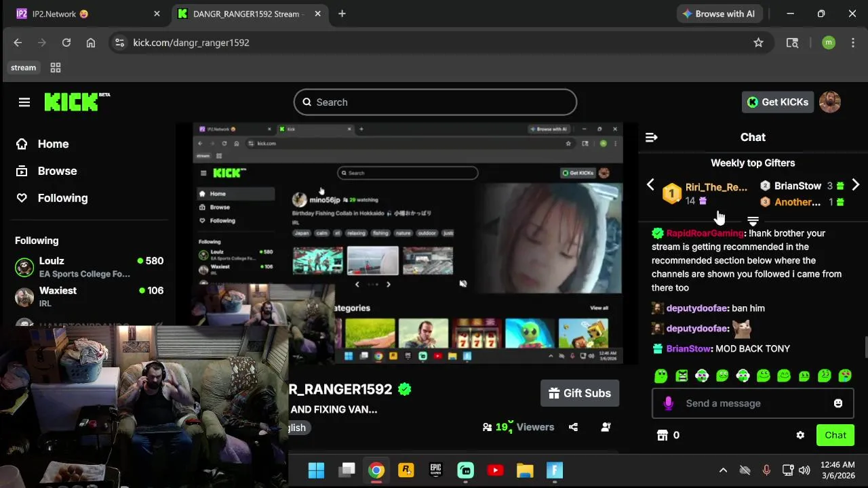This screenshot has width=868, height=488.
Task: Click the toolbar icon right of bookmark star
Action: 792,43
